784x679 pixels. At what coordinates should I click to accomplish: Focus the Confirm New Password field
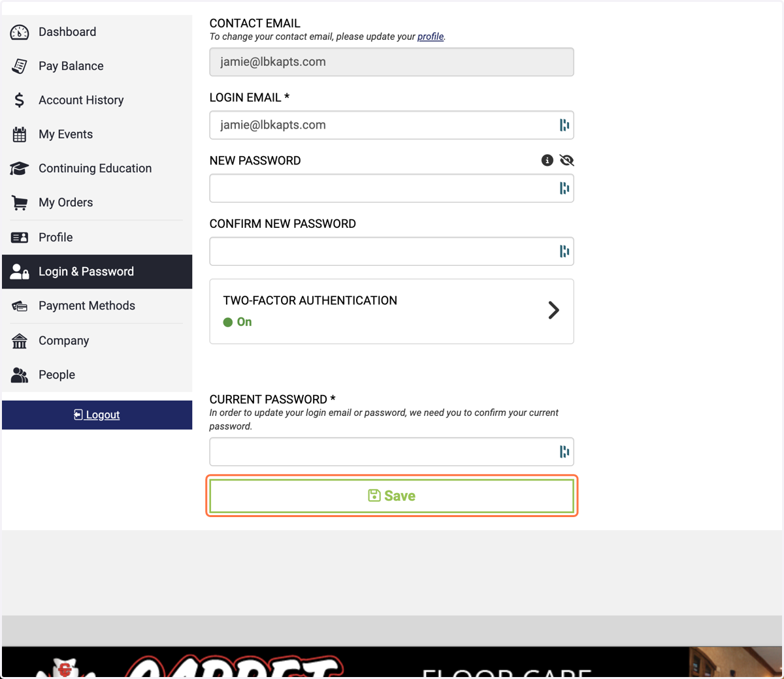click(392, 251)
